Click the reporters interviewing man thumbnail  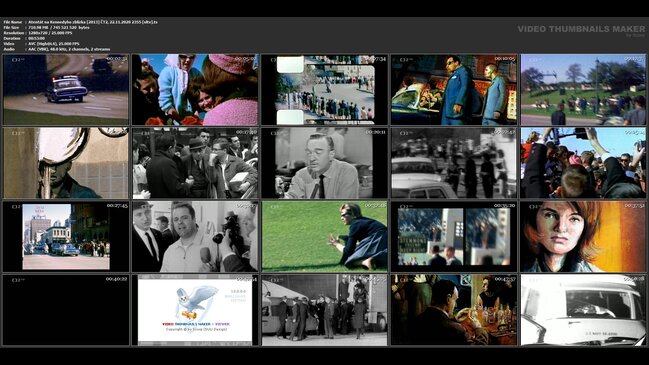coord(195,236)
